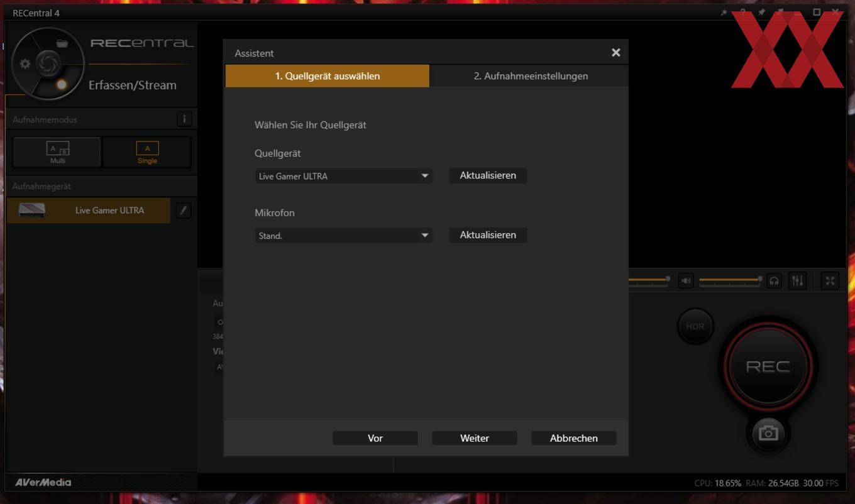
Task: Click the RAM usage readout in status bar
Action: click(x=772, y=483)
